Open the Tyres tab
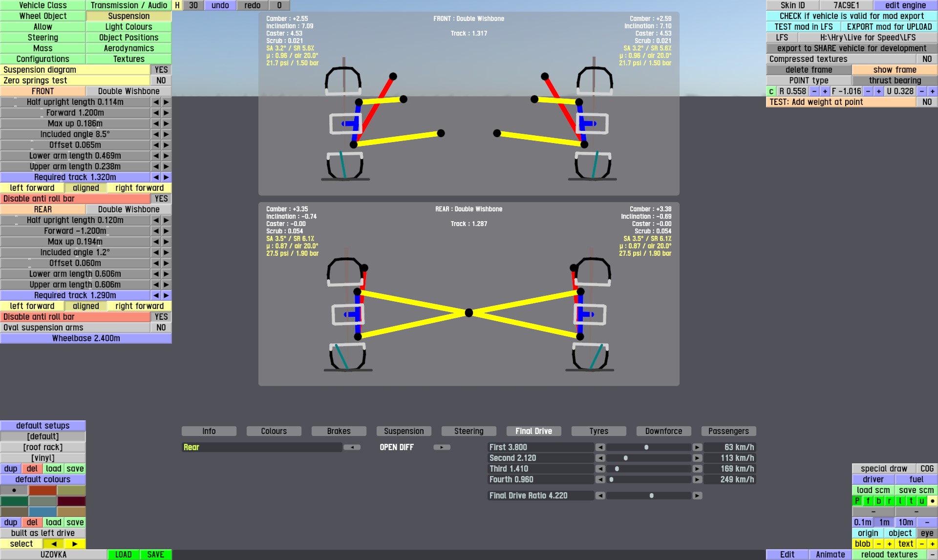Viewport: 938px width, 560px height. tap(598, 431)
